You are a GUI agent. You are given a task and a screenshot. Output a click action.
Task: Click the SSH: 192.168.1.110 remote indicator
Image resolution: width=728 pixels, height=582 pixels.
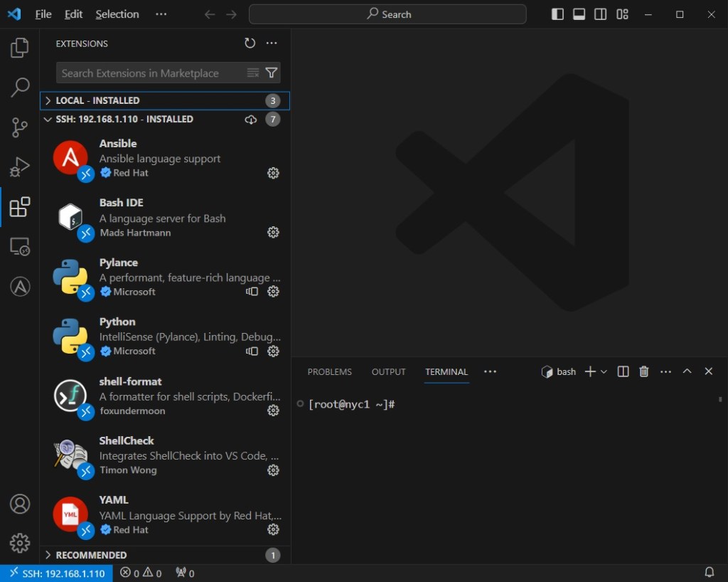(x=55, y=573)
